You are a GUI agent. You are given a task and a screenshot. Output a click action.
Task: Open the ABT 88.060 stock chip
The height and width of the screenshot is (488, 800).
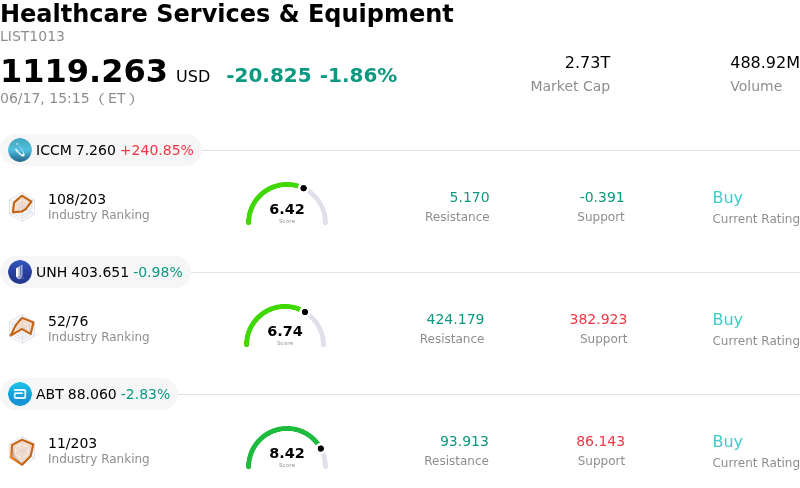89,394
